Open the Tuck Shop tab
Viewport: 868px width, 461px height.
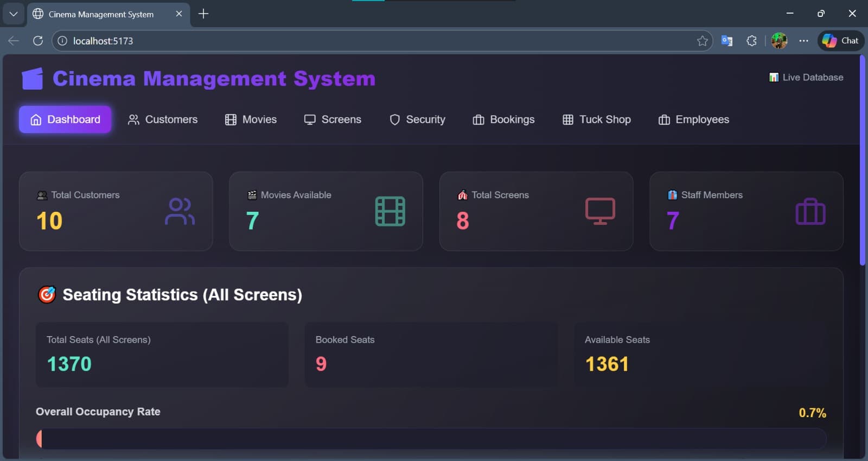tap(596, 119)
